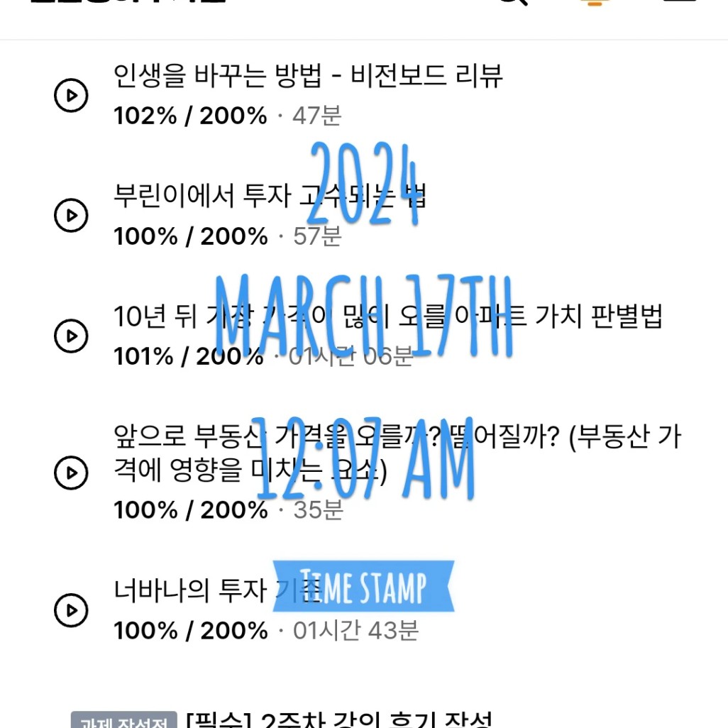Screen dimensions: 728x728
Task: Open the 부린이에서 투자 고수되는 법 title
Action: click(x=270, y=195)
